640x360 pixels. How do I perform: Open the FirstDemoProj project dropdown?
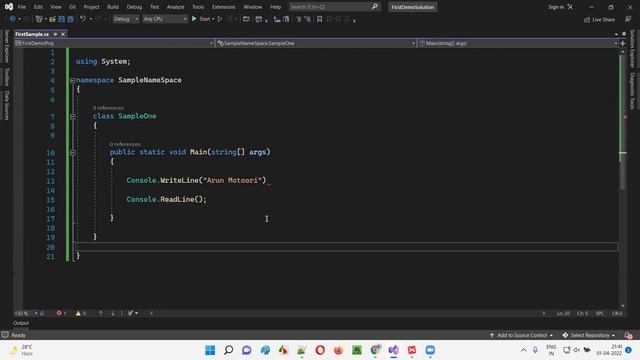pyautogui.click(x=114, y=43)
